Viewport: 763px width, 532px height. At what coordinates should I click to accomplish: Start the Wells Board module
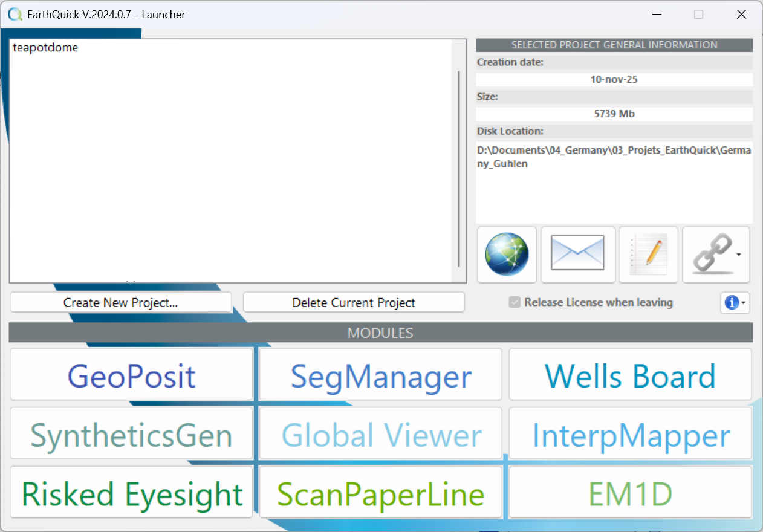point(630,375)
